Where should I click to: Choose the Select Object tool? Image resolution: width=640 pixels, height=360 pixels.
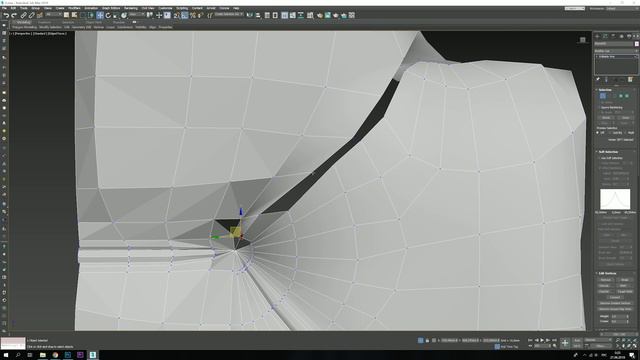67,15
